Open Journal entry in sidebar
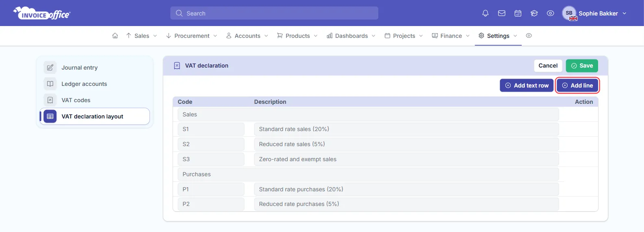 95,68
